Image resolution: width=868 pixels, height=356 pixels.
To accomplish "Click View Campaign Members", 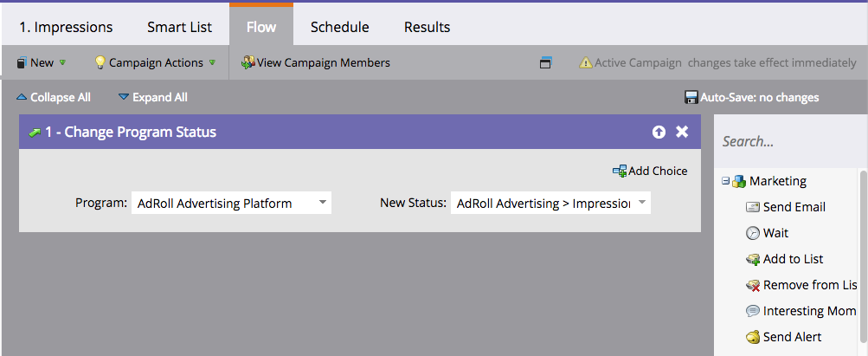I will click(x=316, y=62).
